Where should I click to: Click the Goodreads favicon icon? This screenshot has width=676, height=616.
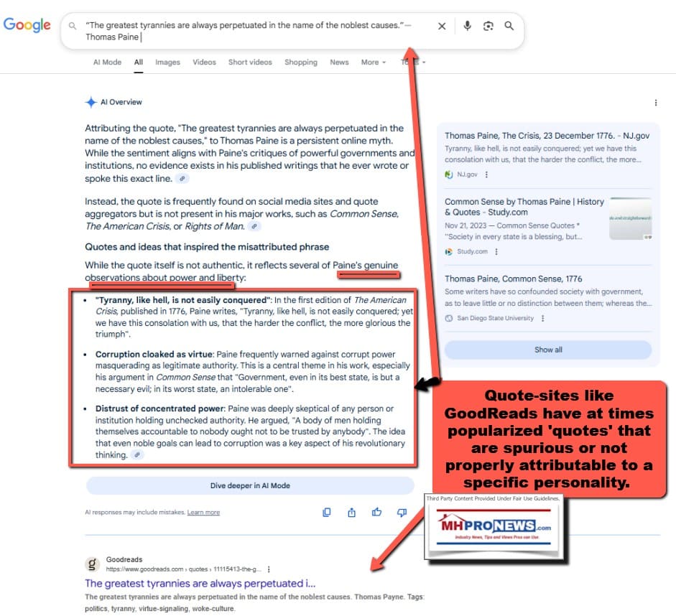click(x=92, y=564)
